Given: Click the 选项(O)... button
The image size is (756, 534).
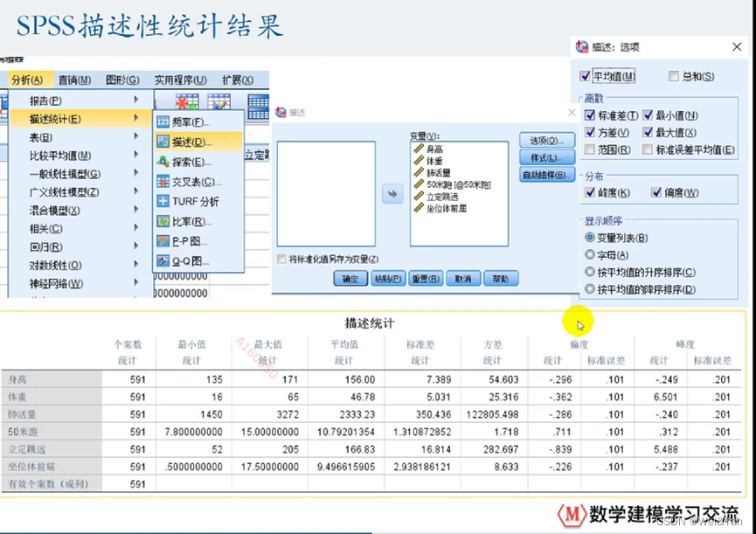Looking at the screenshot, I should tap(547, 140).
